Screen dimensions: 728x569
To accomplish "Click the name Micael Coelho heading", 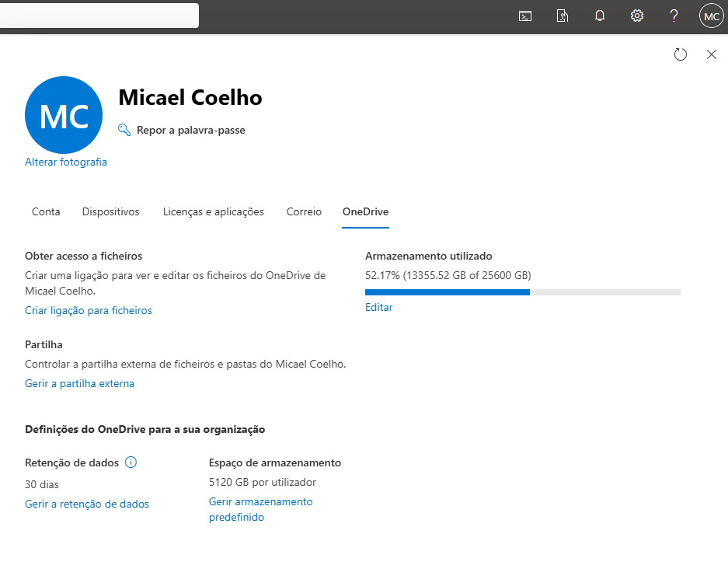I will [x=190, y=97].
